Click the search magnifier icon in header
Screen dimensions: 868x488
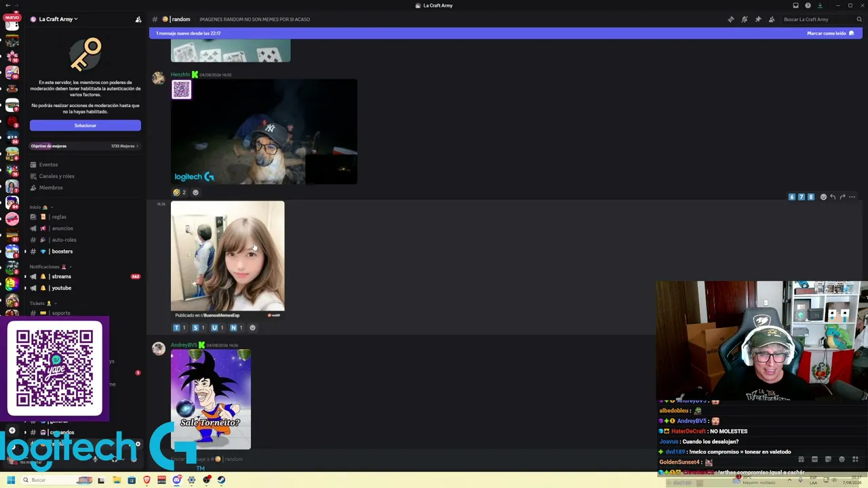coord(859,19)
